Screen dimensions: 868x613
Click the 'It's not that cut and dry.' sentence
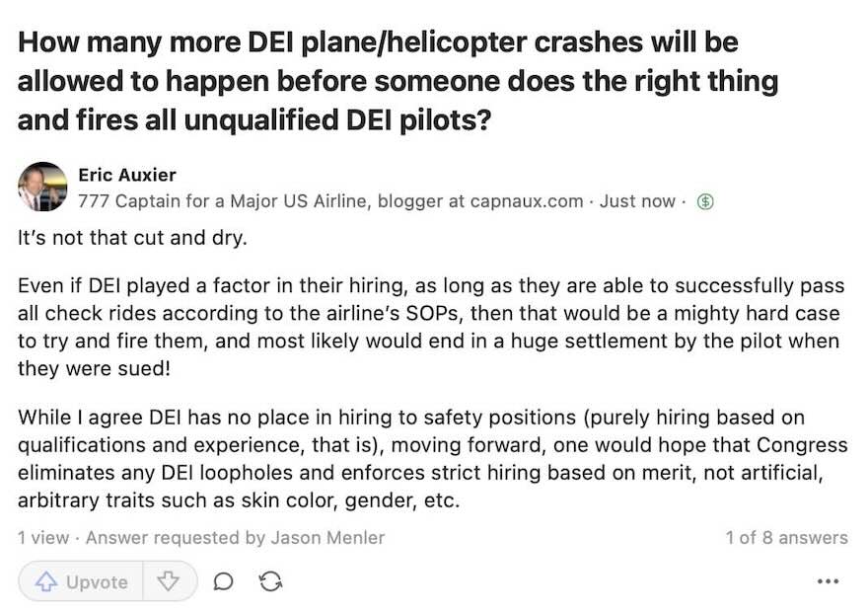(x=132, y=238)
